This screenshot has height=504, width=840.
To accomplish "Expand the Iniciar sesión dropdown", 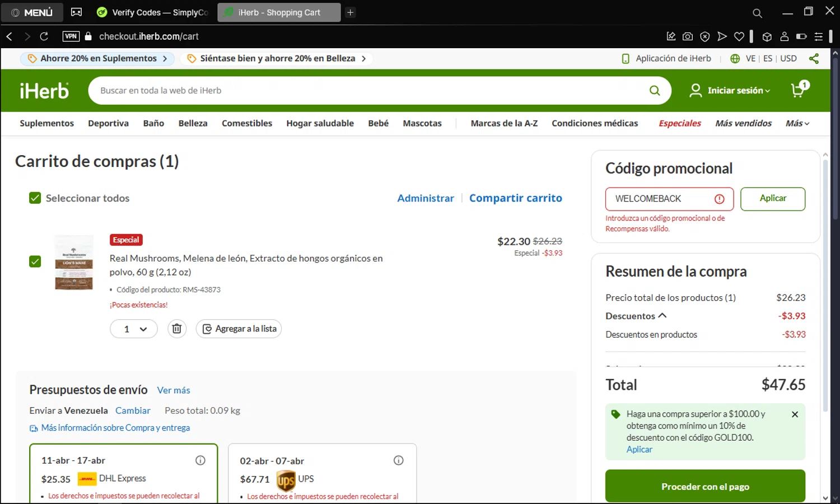I will point(730,90).
